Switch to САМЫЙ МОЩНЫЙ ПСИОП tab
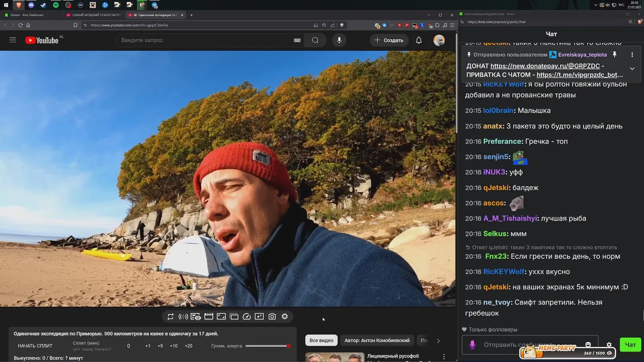 click(94, 15)
